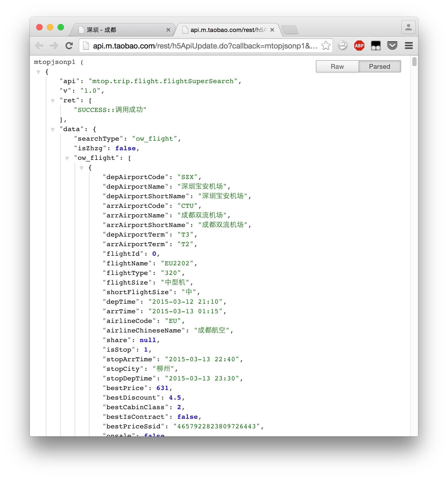Image resolution: width=448 pixels, height=479 pixels.
Task: Open the black mask extension icon
Action: click(x=376, y=46)
